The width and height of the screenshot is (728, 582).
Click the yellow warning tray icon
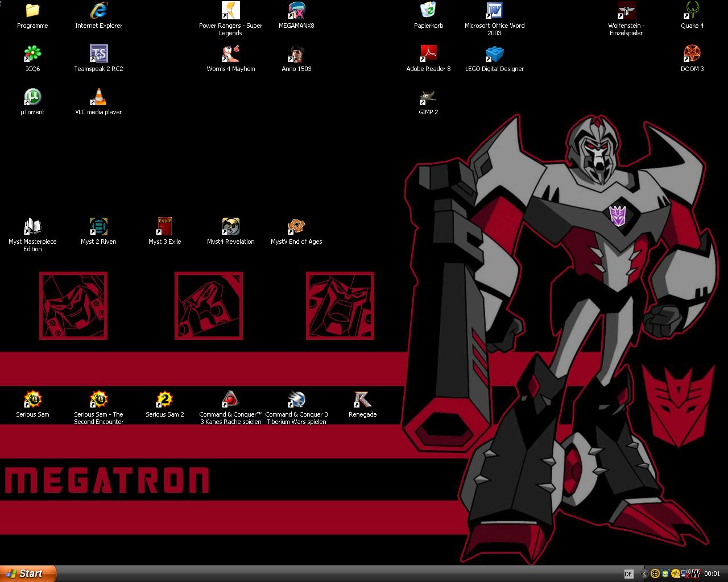[x=676, y=574]
